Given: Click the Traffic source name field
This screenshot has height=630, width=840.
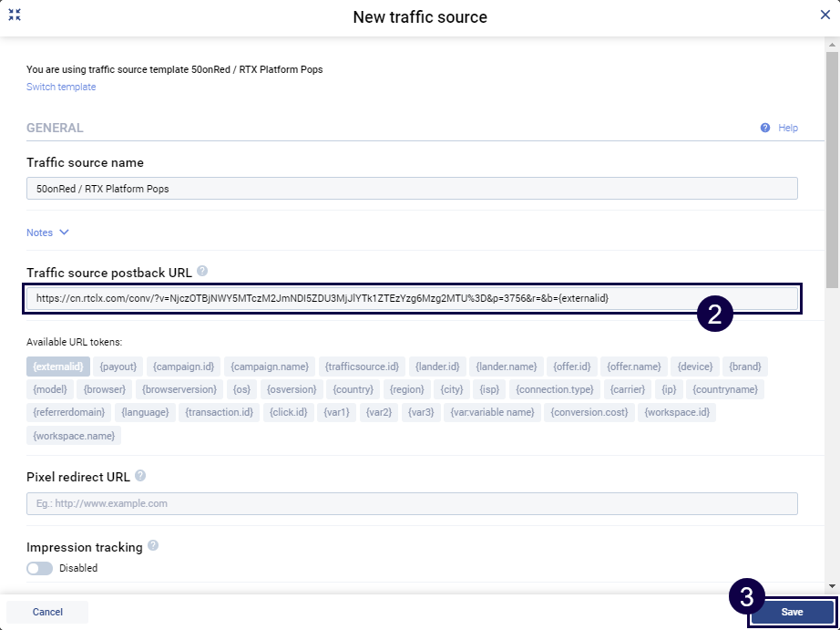Looking at the screenshot, I should click(412, 189).
